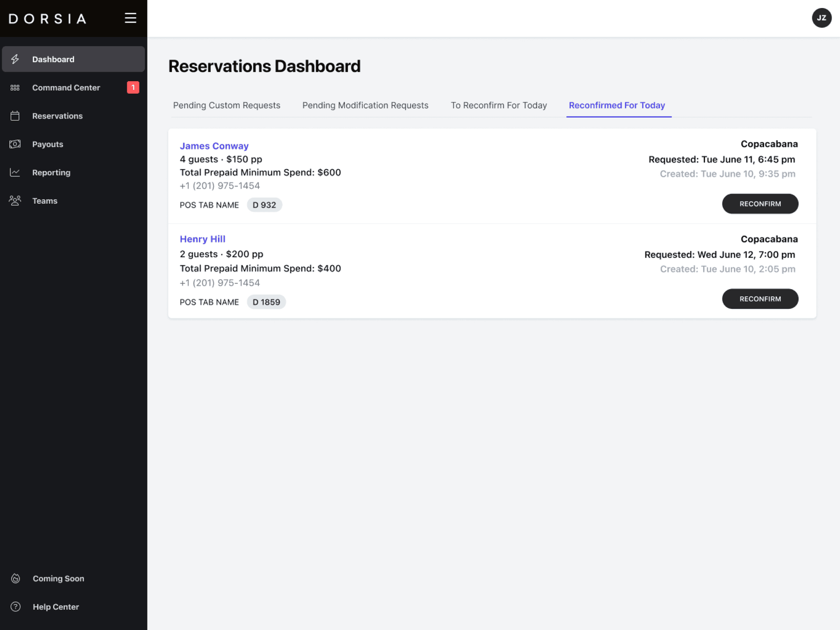Click the Command Center notification badge
840x630 pixels.
pyautogui.click(x=133, y=87)
